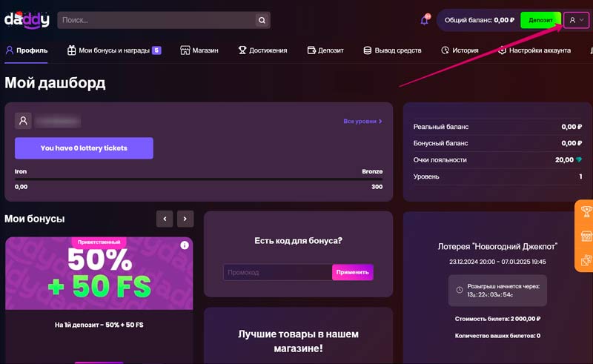The image size is (593, 364).
Task: Click the badge number 5 on bonuses
Action: coord(156,50)
